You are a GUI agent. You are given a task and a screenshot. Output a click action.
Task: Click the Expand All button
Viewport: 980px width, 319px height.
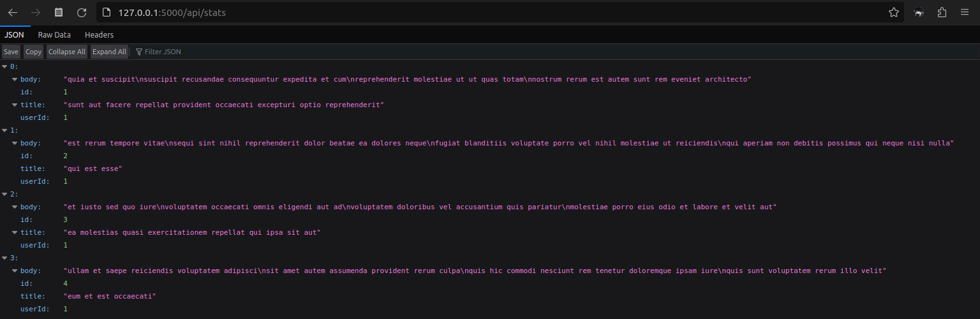click(x=109, y=52)
